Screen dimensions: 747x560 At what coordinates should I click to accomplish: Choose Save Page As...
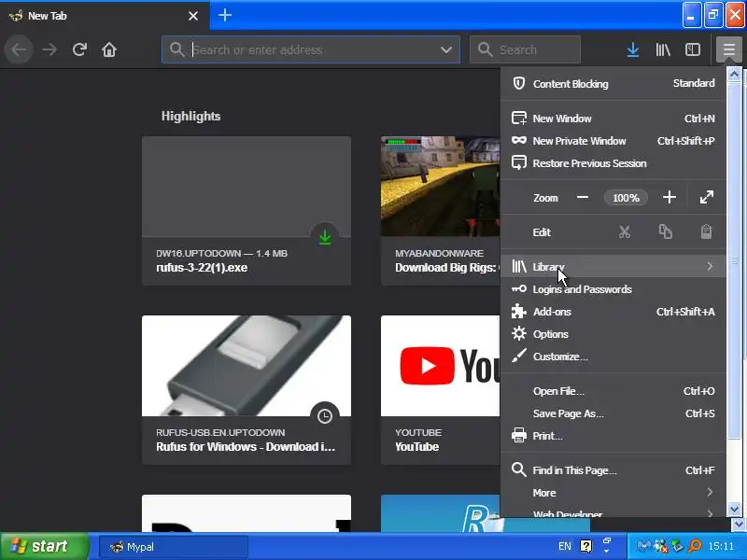[x=613, y=413]
